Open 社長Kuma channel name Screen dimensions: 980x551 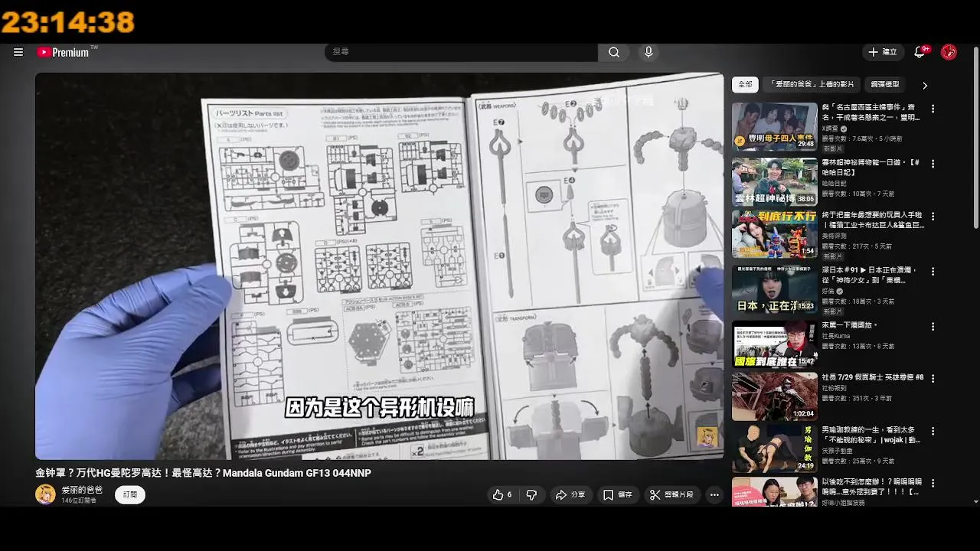coord(835,336)
